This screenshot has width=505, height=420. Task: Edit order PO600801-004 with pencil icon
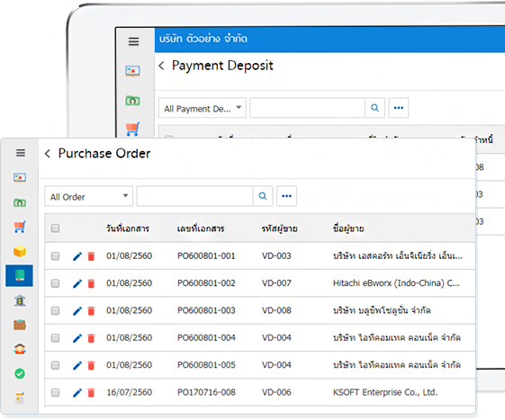coord(77,338)
